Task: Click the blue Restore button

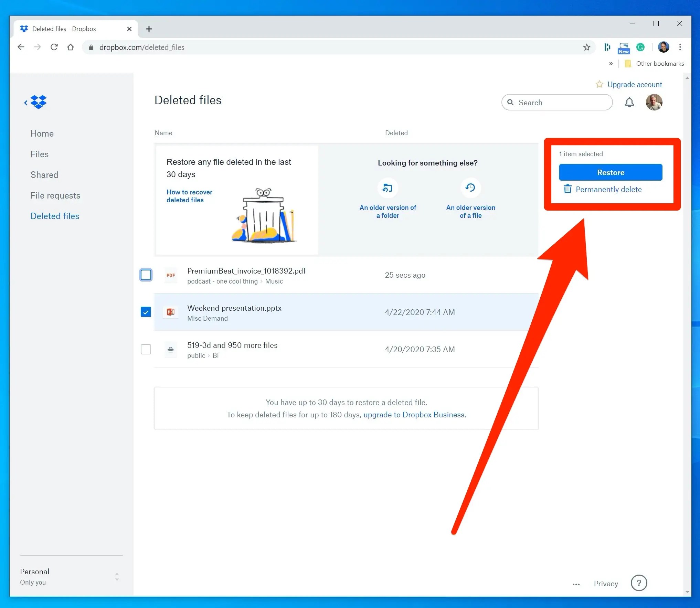Action: (x=611, y=172)
